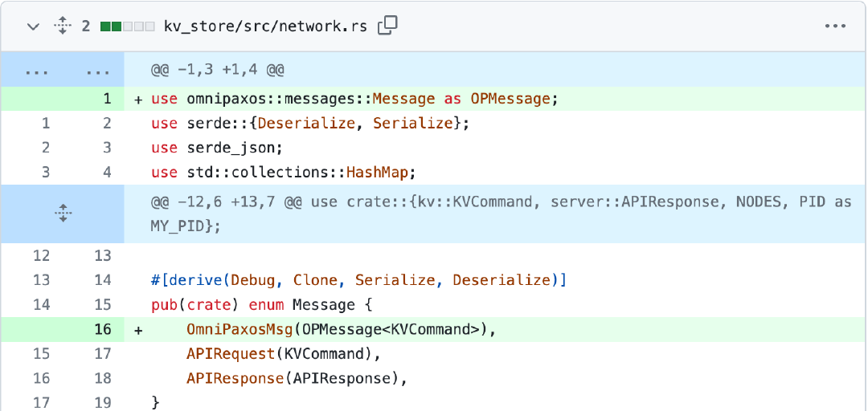Click the plus marker on OPMessage import line

(138, 99)
